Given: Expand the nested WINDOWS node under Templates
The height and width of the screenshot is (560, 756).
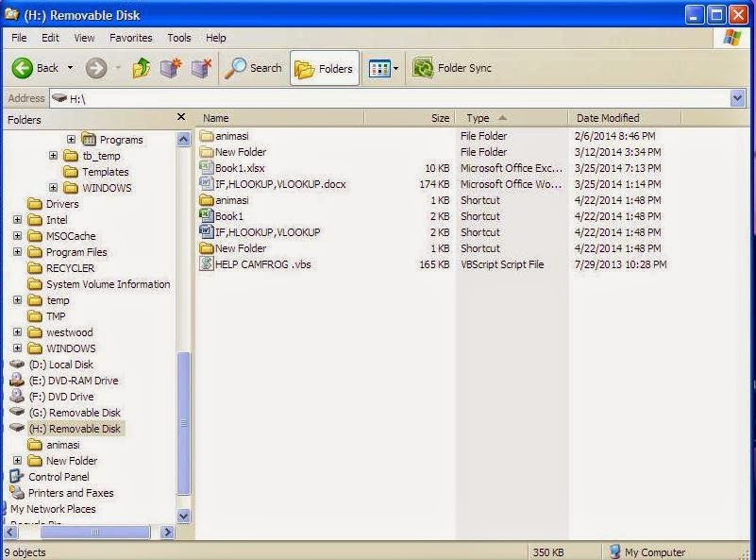Looking at the screenshot, I should (53, 188).
